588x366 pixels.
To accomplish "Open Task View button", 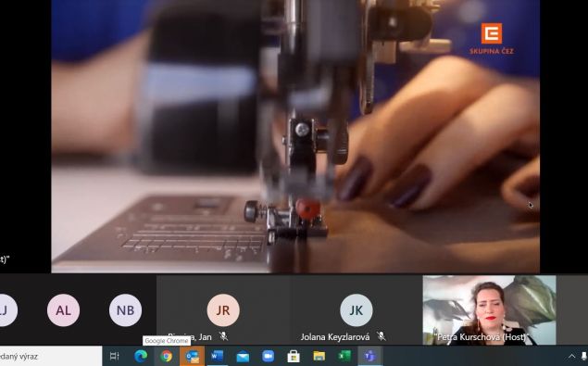I will [x=115, y=356].
